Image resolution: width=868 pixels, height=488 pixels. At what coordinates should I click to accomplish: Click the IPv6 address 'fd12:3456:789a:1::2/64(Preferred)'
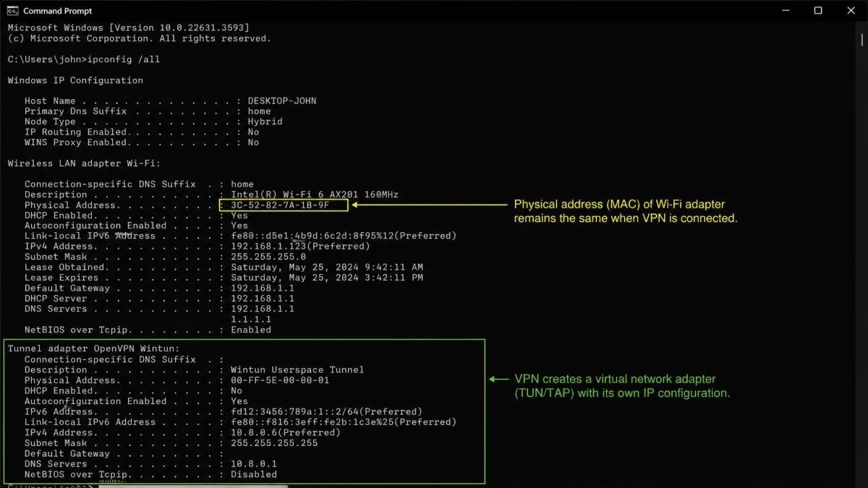(x=326, y=411)
